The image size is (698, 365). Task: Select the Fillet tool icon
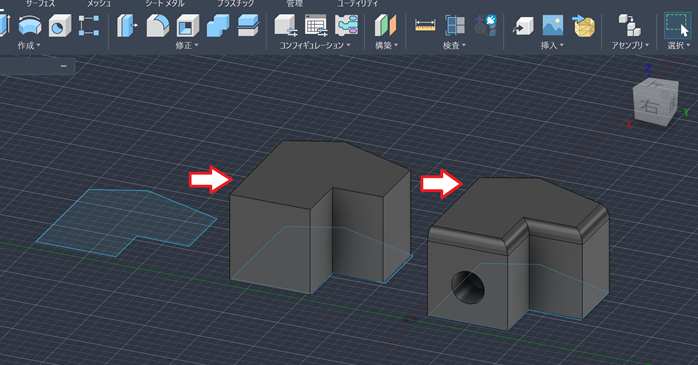pyautogui.click(x=158, y=25)
